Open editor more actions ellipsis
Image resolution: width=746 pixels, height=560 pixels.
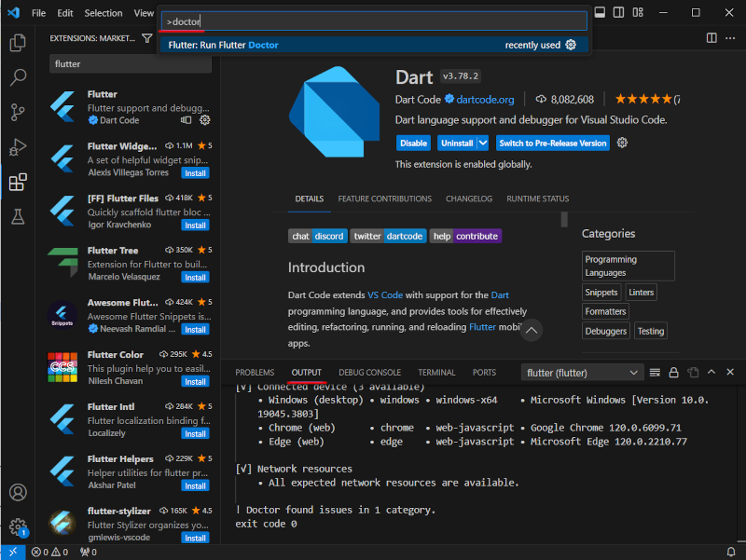(x=730, y=38)
